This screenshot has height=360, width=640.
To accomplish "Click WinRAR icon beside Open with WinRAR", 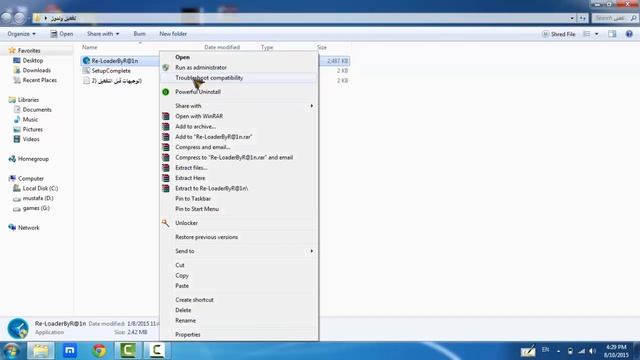I will point(166,116).
